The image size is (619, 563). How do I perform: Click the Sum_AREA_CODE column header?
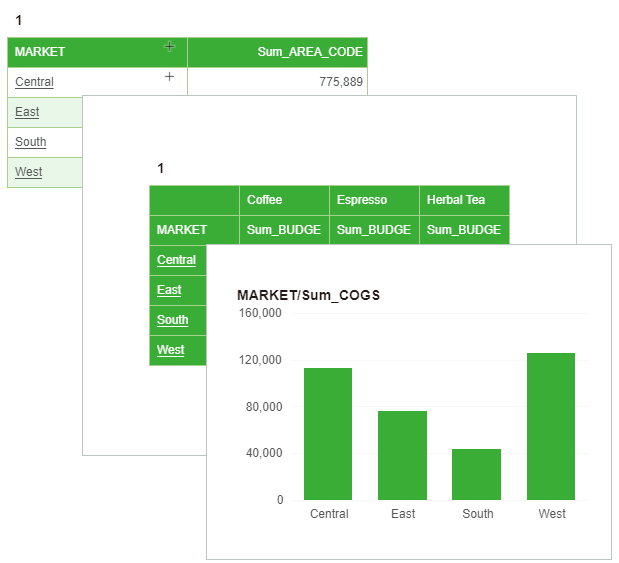pyautogui.click(x=310, y=51)
